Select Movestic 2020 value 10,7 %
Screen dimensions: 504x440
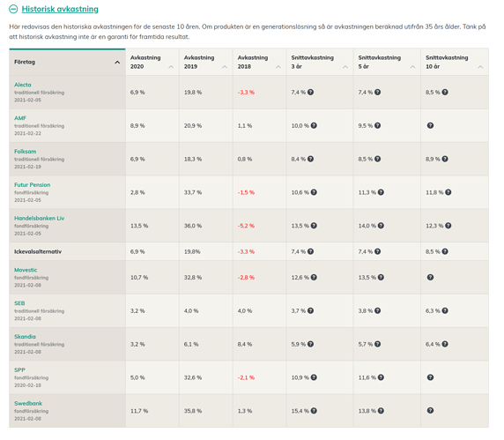pyautogui.click(x=139, y=277)
